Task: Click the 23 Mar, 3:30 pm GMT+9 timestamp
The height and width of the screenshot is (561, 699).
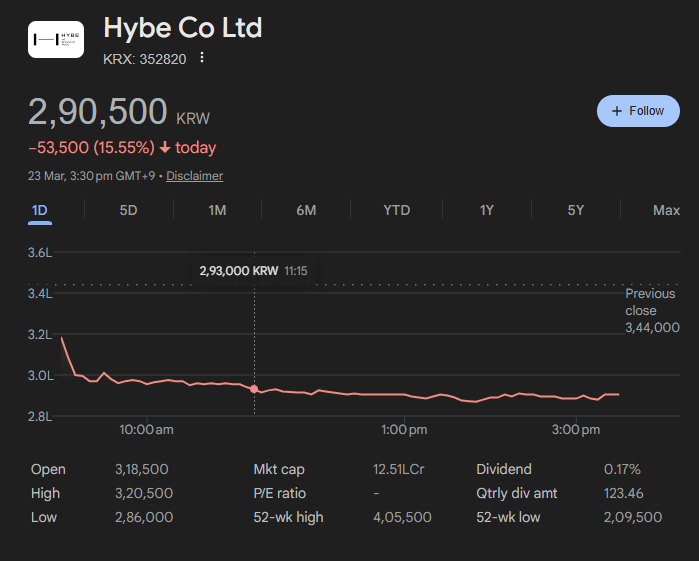Action: 91,176
